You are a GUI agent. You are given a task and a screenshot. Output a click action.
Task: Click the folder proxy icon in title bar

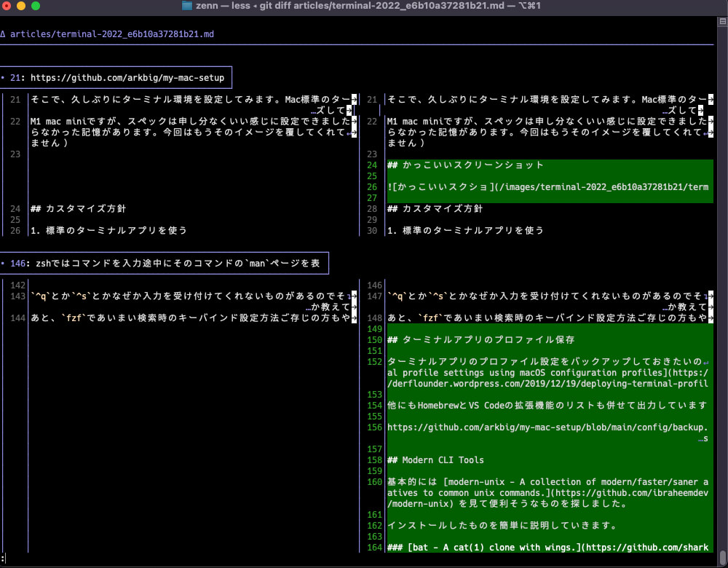pyautogui.click(x=187, y=6)
